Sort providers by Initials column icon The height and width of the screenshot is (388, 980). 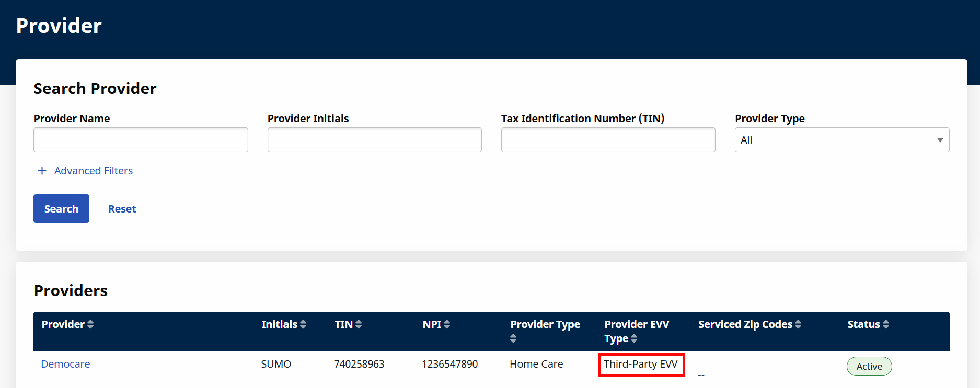point(303,324)
